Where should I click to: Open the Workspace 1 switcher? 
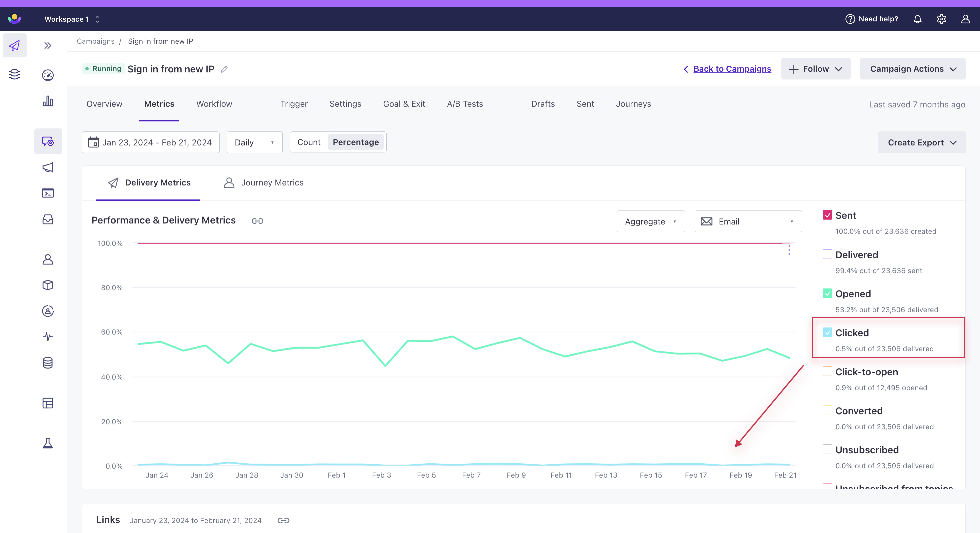(72, 19)
